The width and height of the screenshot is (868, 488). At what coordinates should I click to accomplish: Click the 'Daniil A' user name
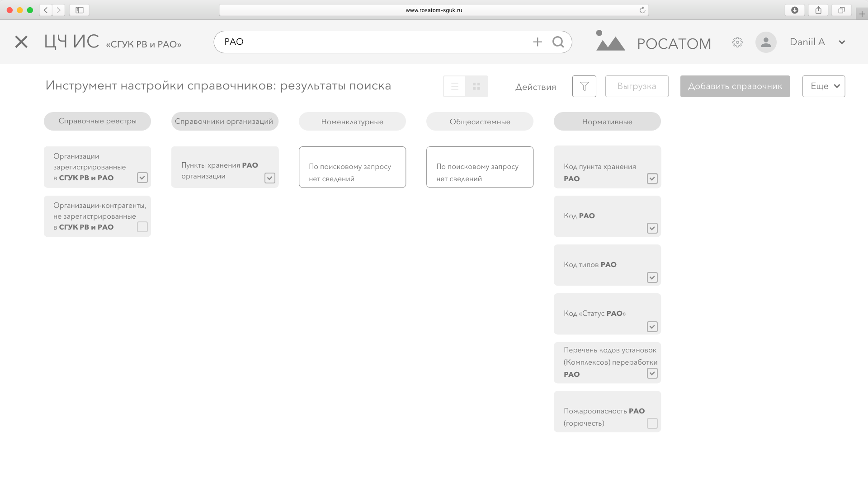point(807,42)
